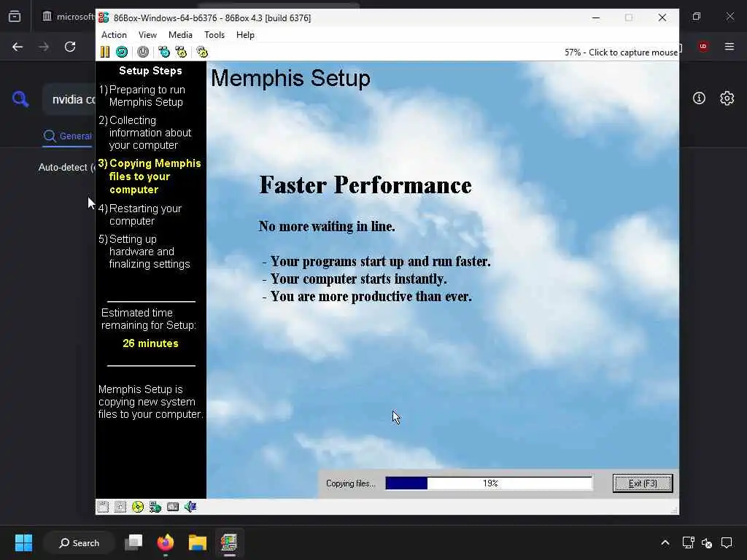
Task: Send Ctrl+Alt+Esc via yellow toolbar icon
Action: click(x=181, y=52)
